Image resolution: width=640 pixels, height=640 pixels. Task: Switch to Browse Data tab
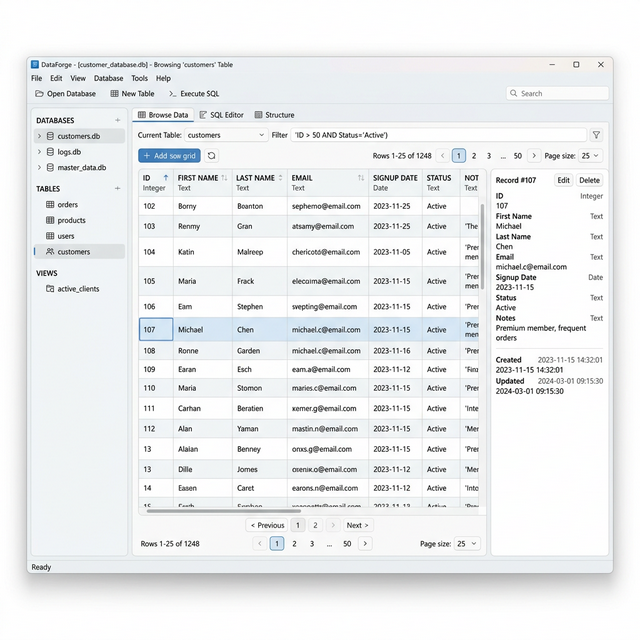[x=163, y=115]
